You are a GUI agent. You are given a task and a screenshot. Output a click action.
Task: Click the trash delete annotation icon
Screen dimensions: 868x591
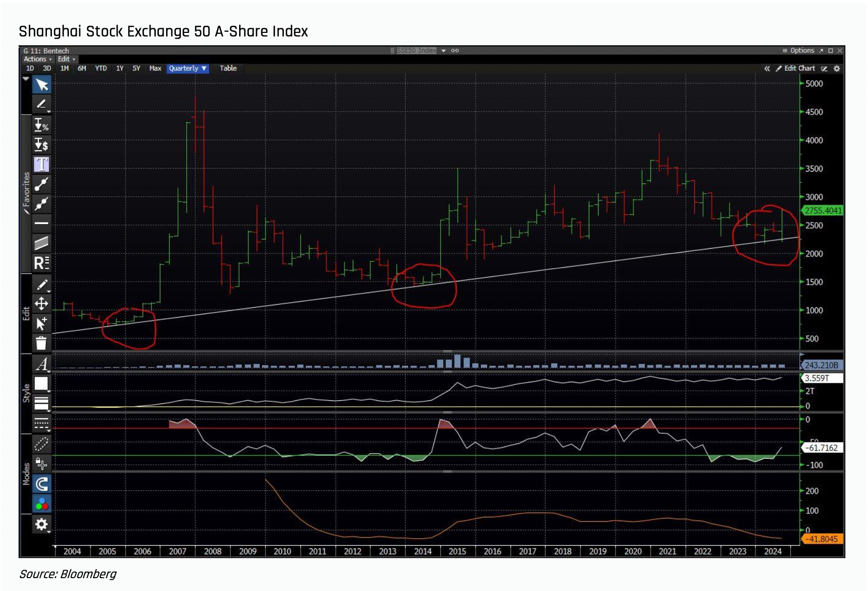click(41, 343)
